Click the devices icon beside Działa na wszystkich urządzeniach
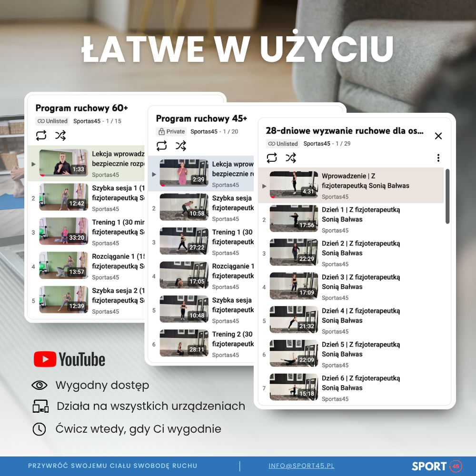Image resolution: width=476 pixels, height=476 pixels. (40, 406)
